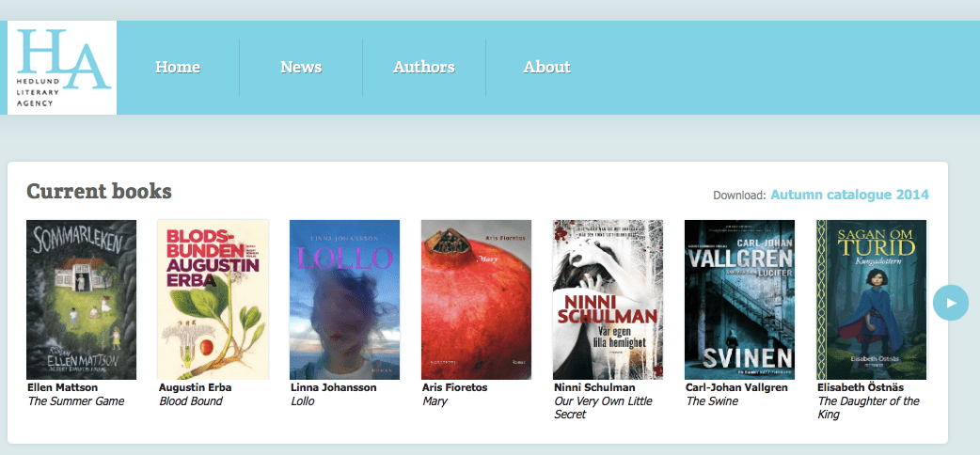Open the Ninni Schulman book cover
980x455 pixels.
[609, 299]
